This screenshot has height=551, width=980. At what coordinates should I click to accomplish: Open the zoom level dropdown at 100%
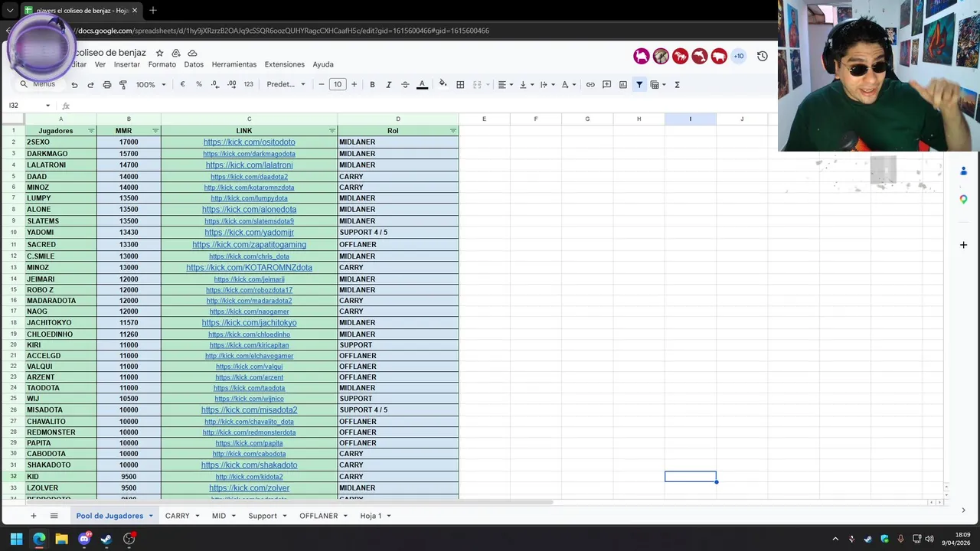tap(151, 85)
